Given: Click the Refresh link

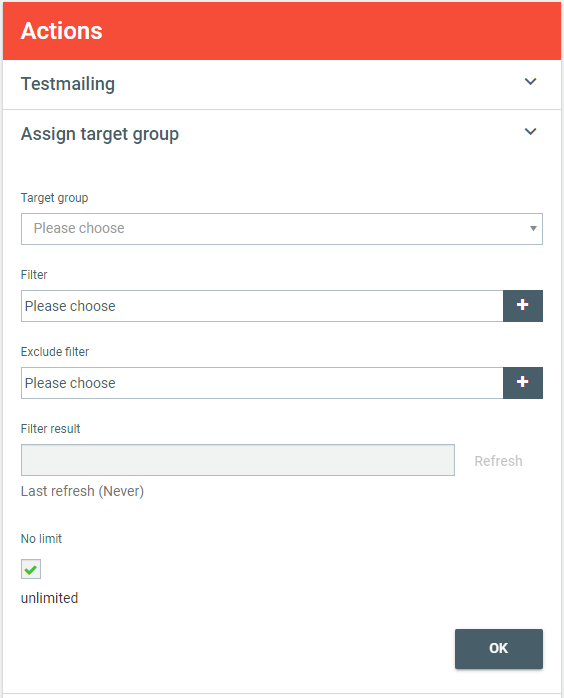Looking at the screenshot, I should pyautogui.click(x=498, y=461).
